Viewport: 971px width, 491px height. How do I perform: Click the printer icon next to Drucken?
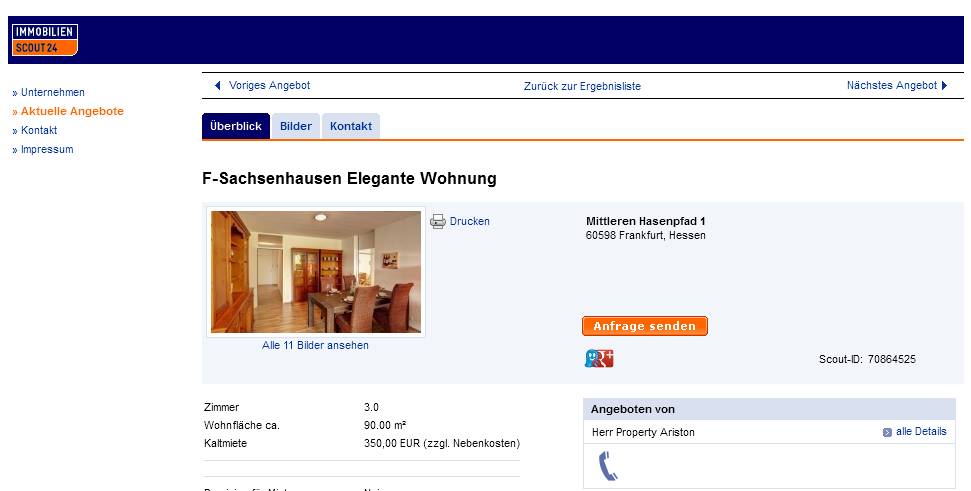438,222
